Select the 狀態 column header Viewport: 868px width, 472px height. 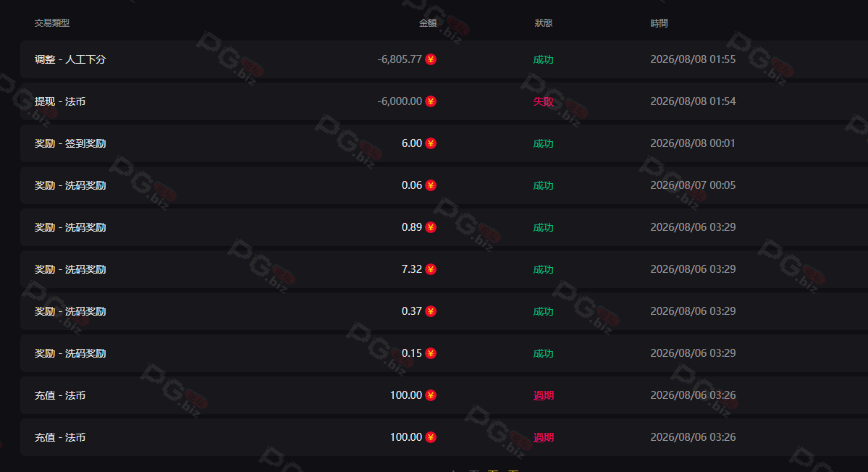click(544, 22)
